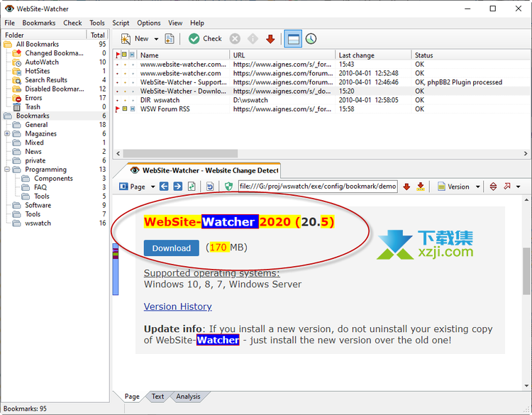The height and width of the screenshot is (415, 532).
Task: Click the red down arrow in main toolbar
Action: pos(270,39)
